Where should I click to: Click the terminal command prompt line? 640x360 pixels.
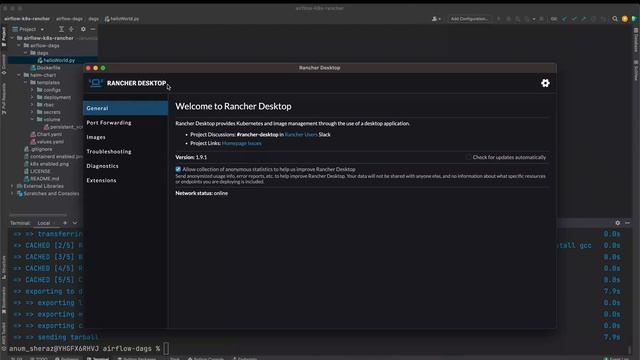pos(89,349)
